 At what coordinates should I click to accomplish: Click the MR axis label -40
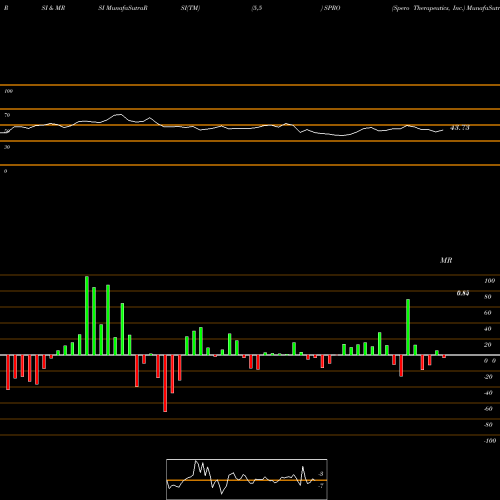488,393
